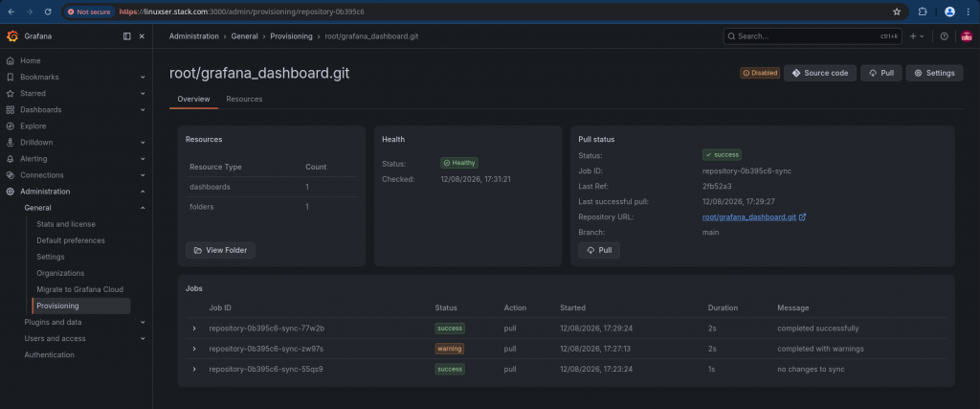The image size is (980, 409).
Task: Open Migrate to Grafana Cloud
Action: pyautogui.click(x=80, y=289)
